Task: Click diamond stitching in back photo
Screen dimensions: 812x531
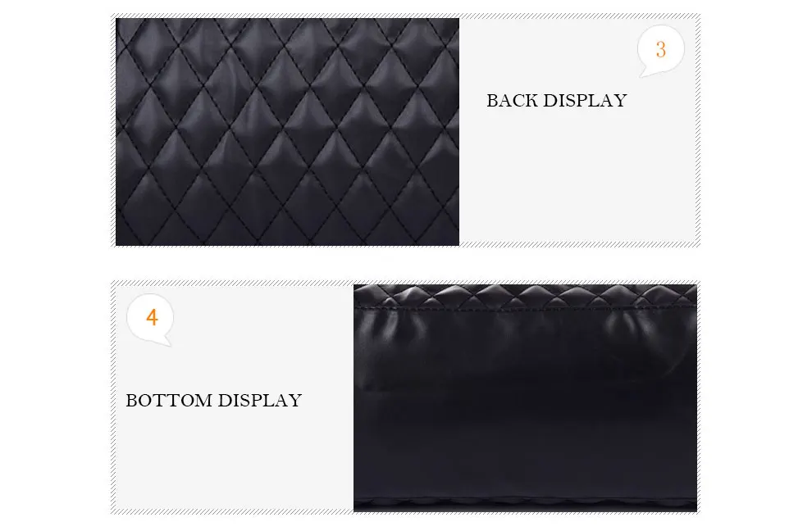Action: pyautogui.click(x=287, y=132)
